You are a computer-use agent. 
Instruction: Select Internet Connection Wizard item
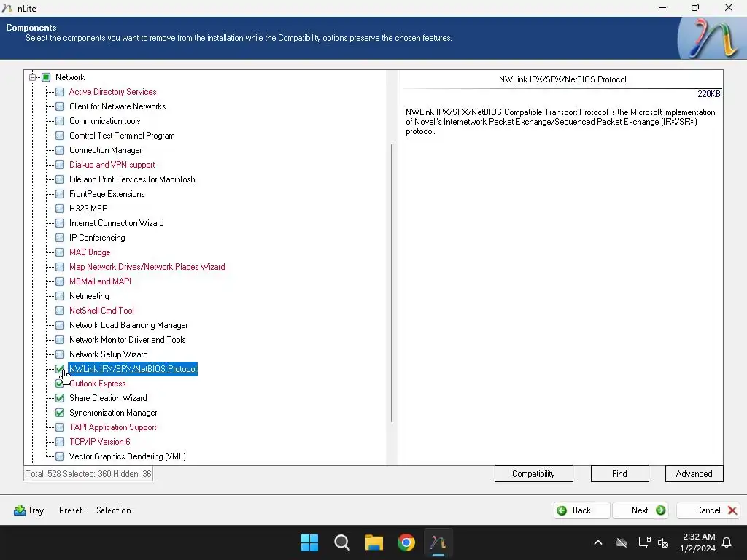[116, 223]
